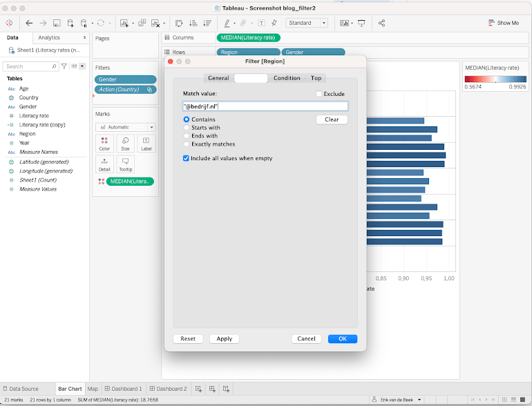Viewport: 532px width, 406px height.
Task: Click the Label mark card
Action: coord(146,143)
